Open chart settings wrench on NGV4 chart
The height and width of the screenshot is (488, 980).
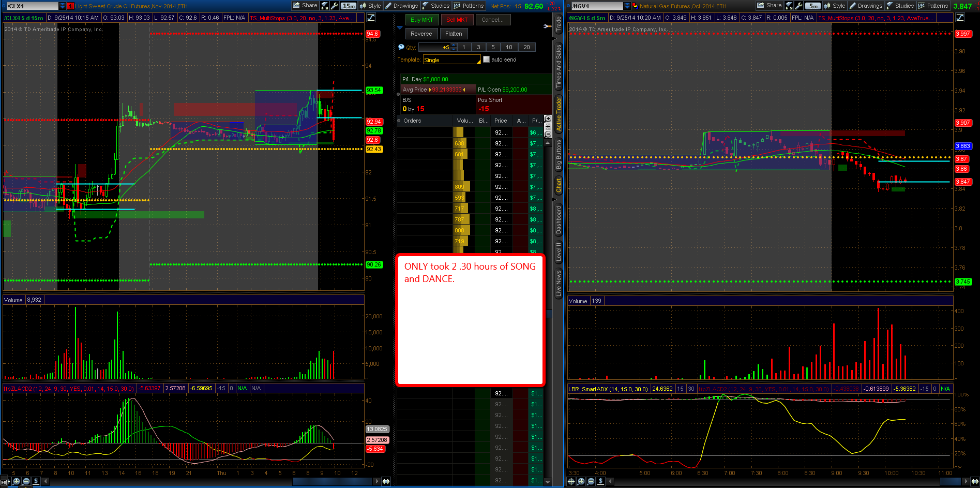click(x=799, y=6)
